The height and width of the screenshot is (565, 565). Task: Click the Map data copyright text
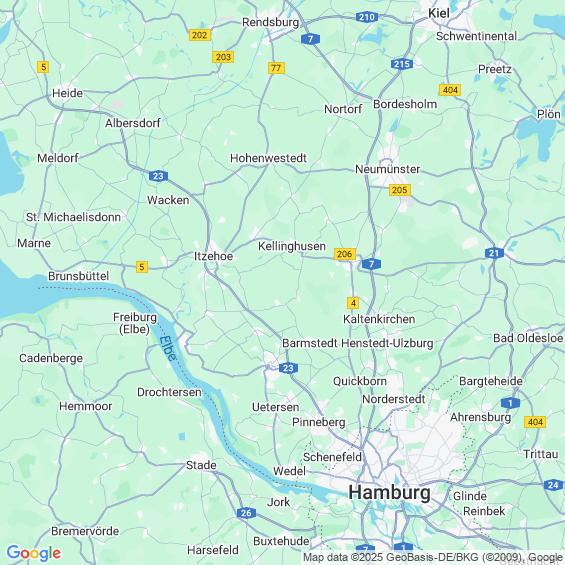[x=433, y=557]
